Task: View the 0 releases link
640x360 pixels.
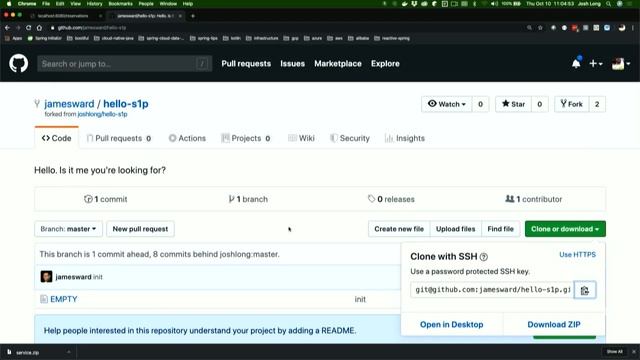Action: (x=391, y=199)
